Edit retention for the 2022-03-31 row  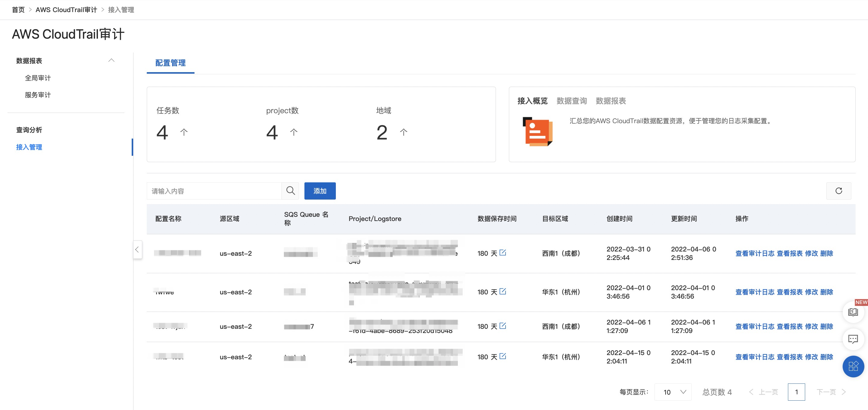pos(503,252)
